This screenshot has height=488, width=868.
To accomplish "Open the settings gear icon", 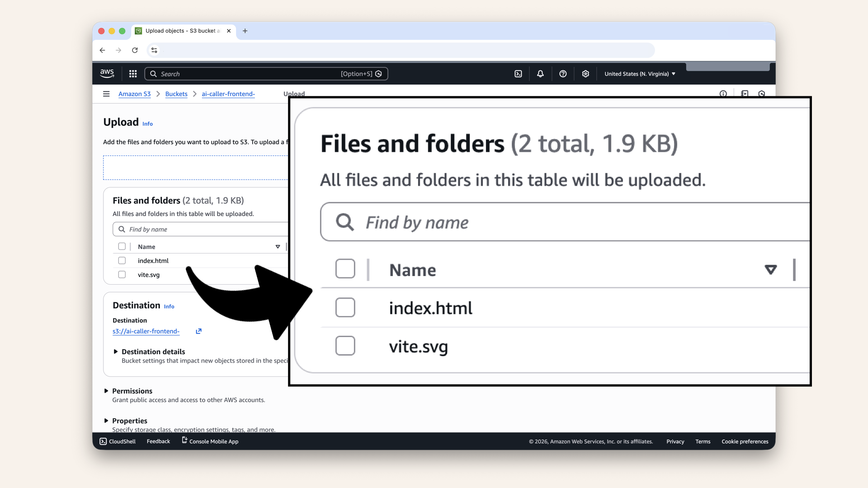I will tap(585, 73).
